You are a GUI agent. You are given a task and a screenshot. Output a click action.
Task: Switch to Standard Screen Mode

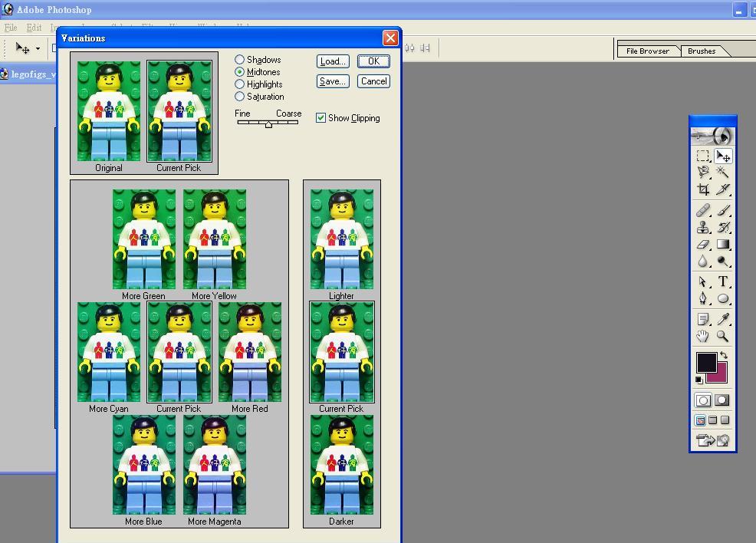tap(701, 420)
